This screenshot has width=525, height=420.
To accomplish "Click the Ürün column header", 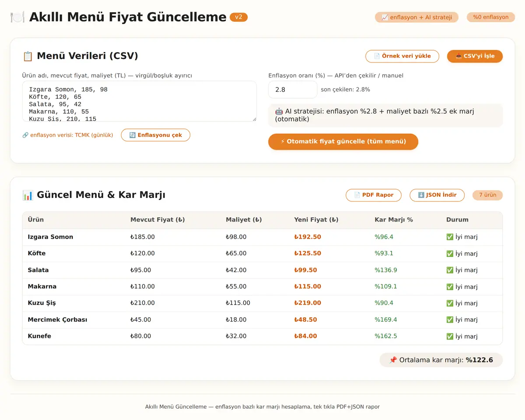I will 36,220.
